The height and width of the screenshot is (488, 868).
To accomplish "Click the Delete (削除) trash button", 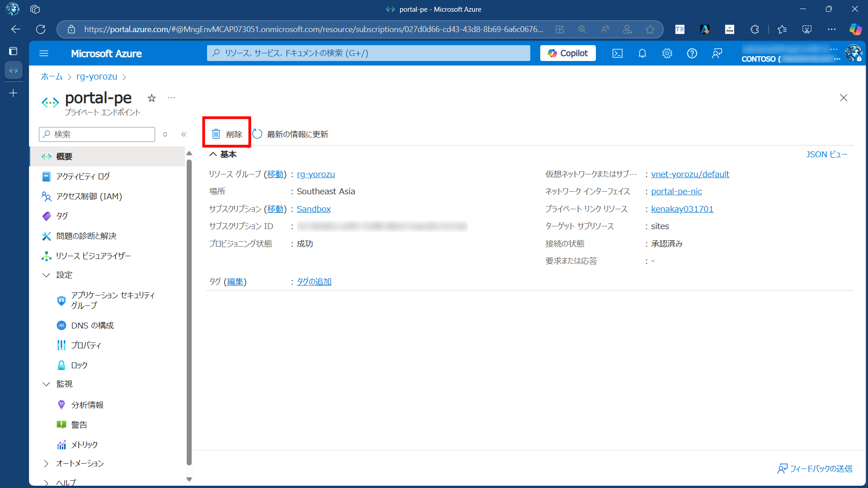I will 227,134.
